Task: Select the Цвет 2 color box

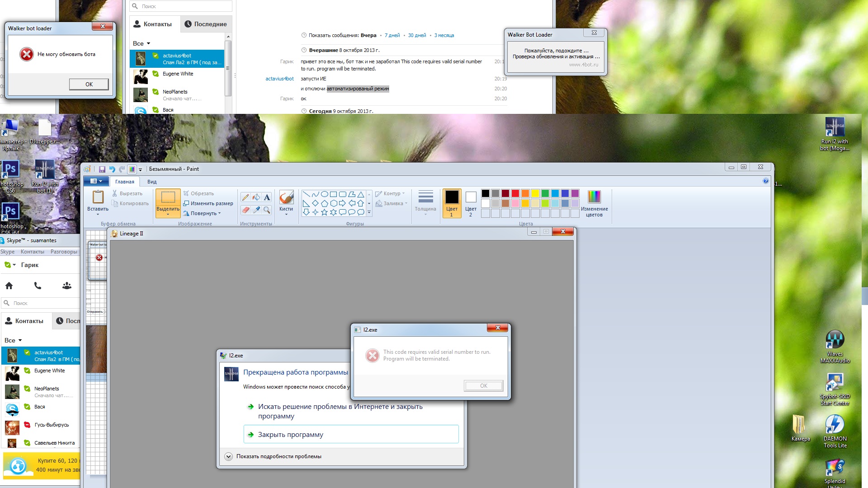Action: click(x=471, y=203)
